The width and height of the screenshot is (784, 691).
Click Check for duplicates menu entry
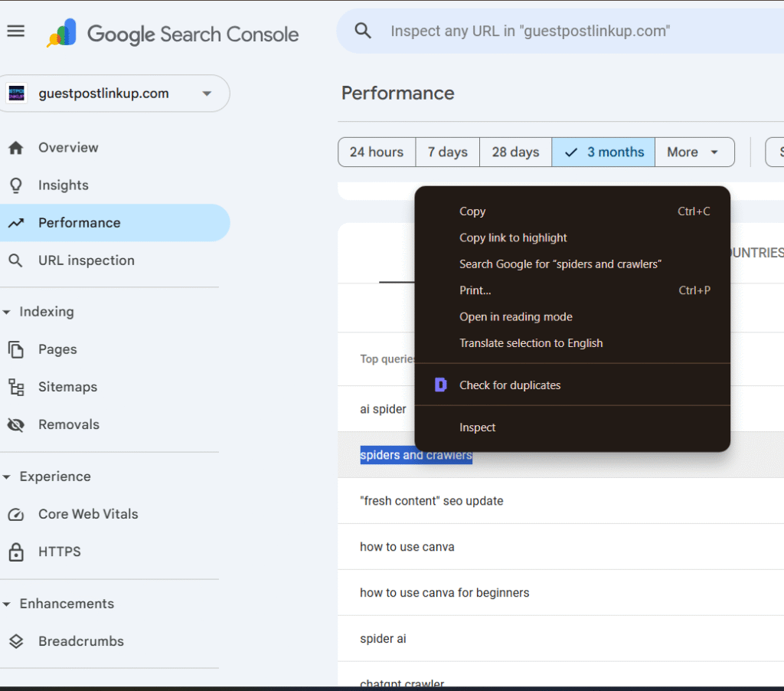click(x=509, y=385)
